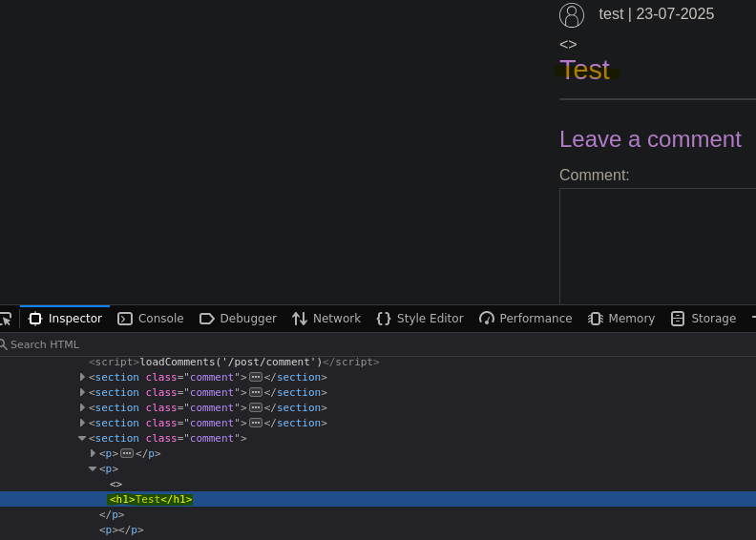Click inside the Comment text area
756x540 pixels.
[x=658, y=246]
